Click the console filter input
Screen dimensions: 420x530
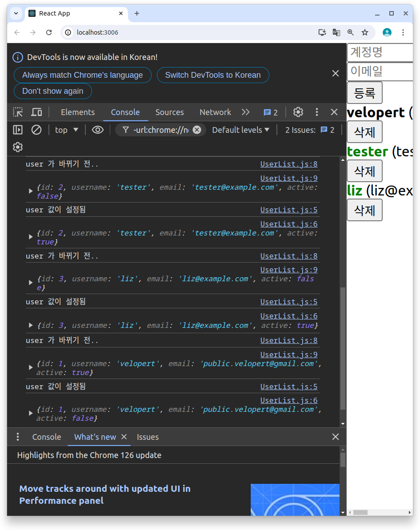160,130
